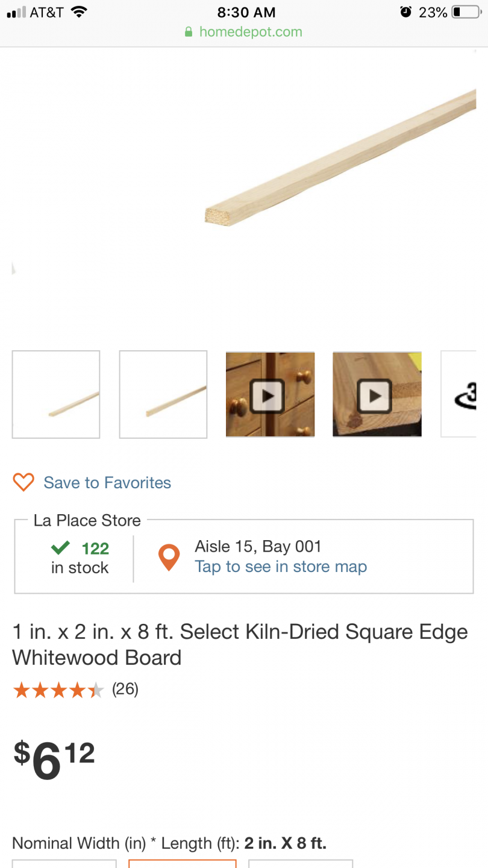Open the 26 reviews count link
Image resolution: width=488 pixels, height=868 pixels.
(x=125, y=689)
